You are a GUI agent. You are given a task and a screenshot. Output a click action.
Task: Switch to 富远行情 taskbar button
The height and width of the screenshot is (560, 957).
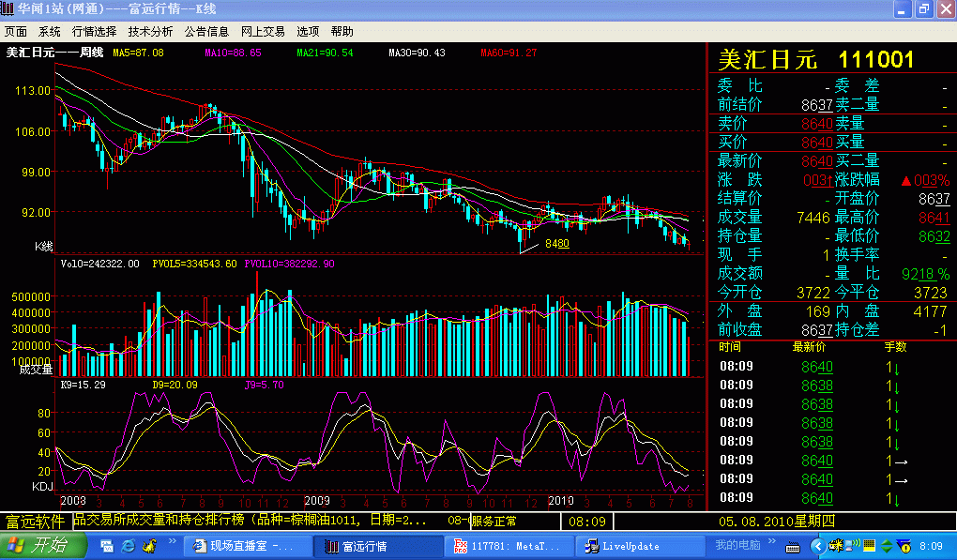[378, 546]
